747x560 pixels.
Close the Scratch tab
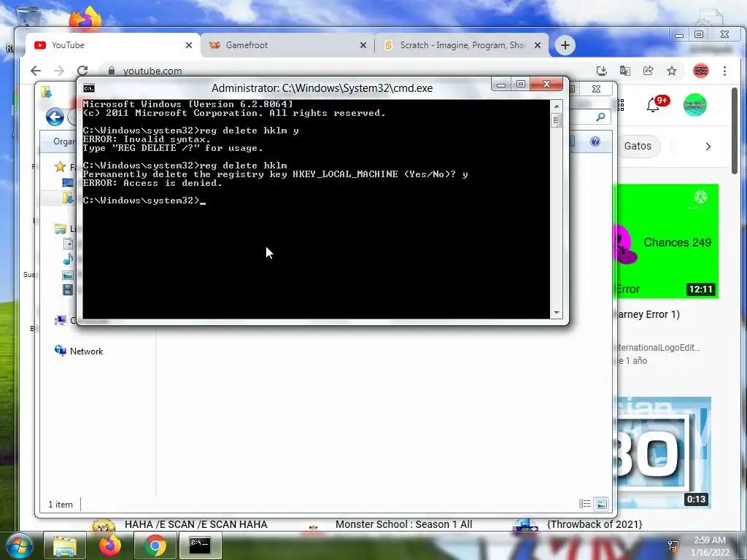[538, 45]
